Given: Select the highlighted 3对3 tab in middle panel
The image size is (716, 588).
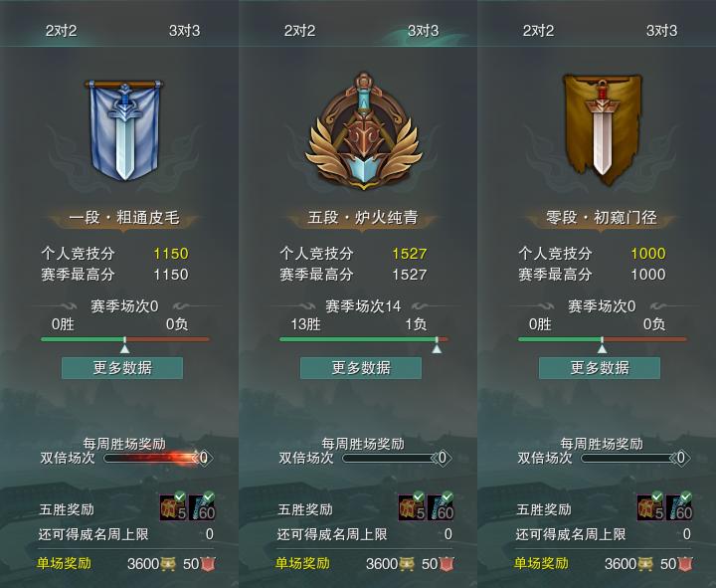Looking at the screenshot, I should click(x=423, y=31).
